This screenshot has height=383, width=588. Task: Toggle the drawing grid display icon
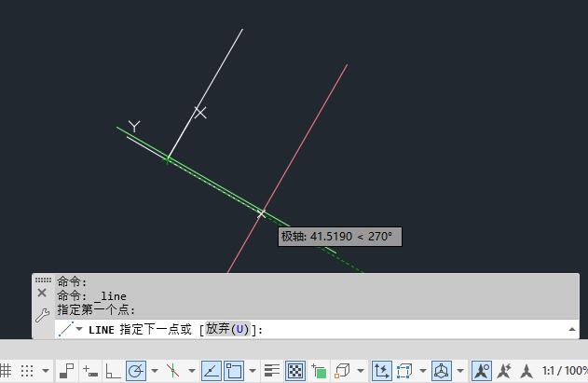(x=6, y=371)
